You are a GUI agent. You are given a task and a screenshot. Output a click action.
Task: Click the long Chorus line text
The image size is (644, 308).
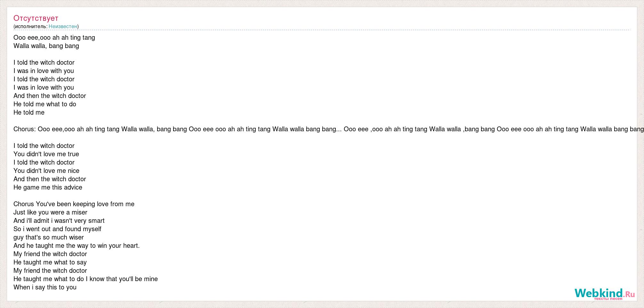pyautogui.click(x=329, y=129)
